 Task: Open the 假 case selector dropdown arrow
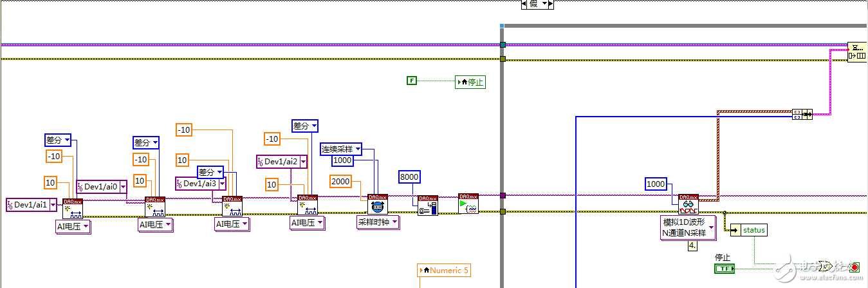(x=544, y=4)
